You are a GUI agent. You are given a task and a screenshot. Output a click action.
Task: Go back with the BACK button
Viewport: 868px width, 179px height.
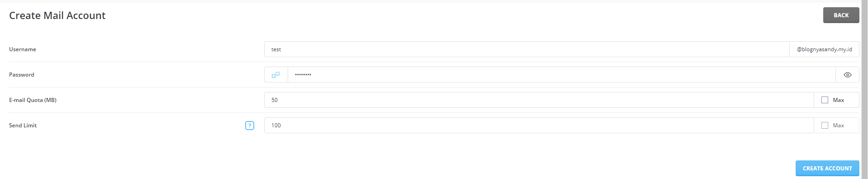pyautogui.click(x=841, y=15)
